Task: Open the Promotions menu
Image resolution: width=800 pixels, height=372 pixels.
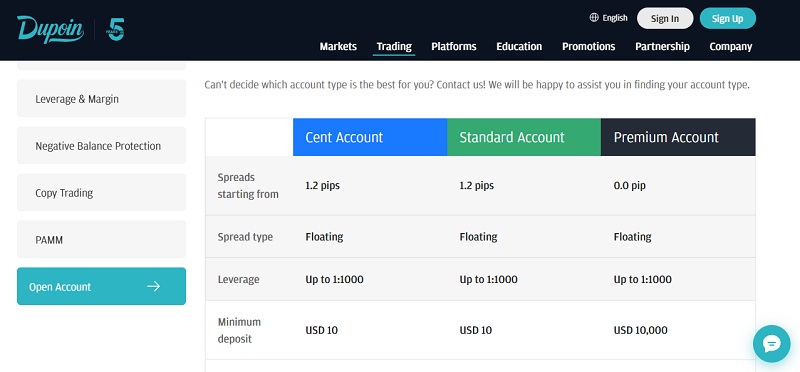Action: (588, 46)
